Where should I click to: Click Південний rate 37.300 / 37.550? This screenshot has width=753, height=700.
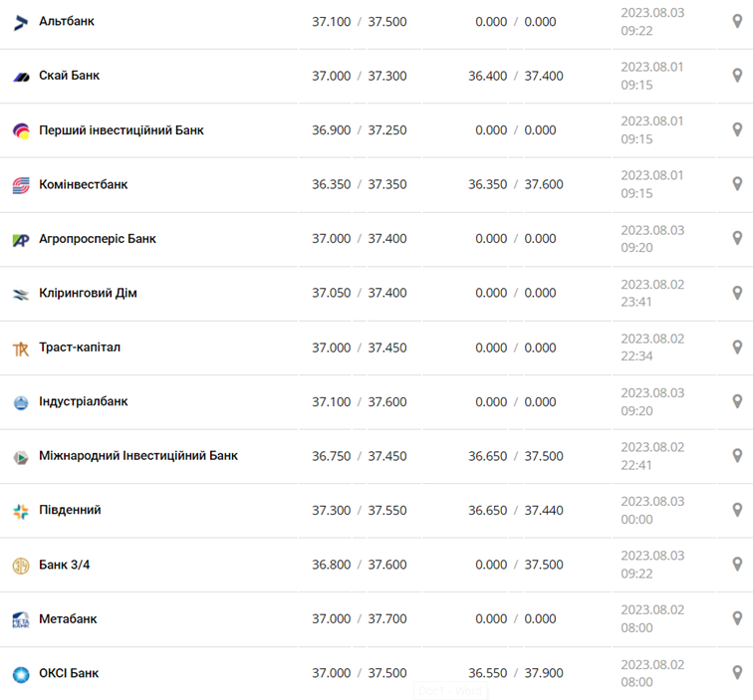[359, 510]
